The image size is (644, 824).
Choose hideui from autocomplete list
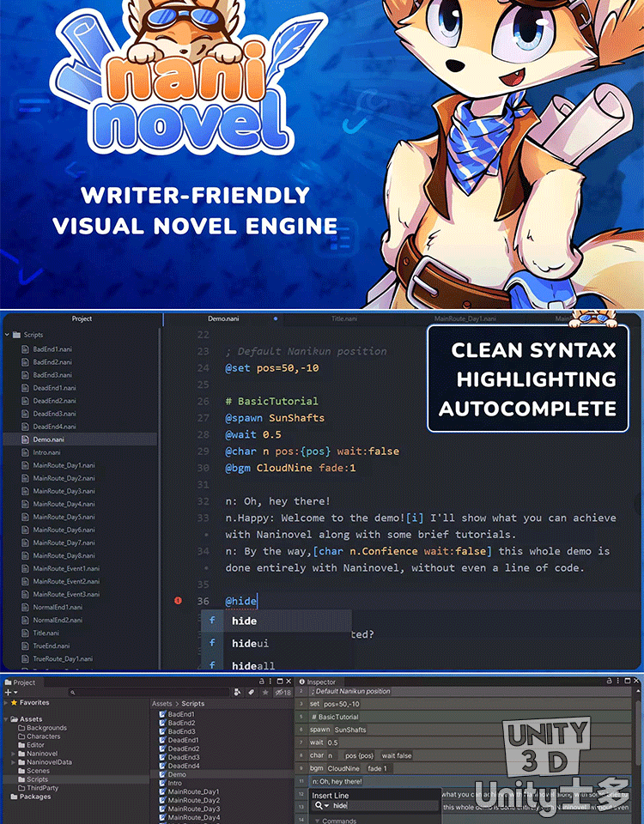point(276,643)
